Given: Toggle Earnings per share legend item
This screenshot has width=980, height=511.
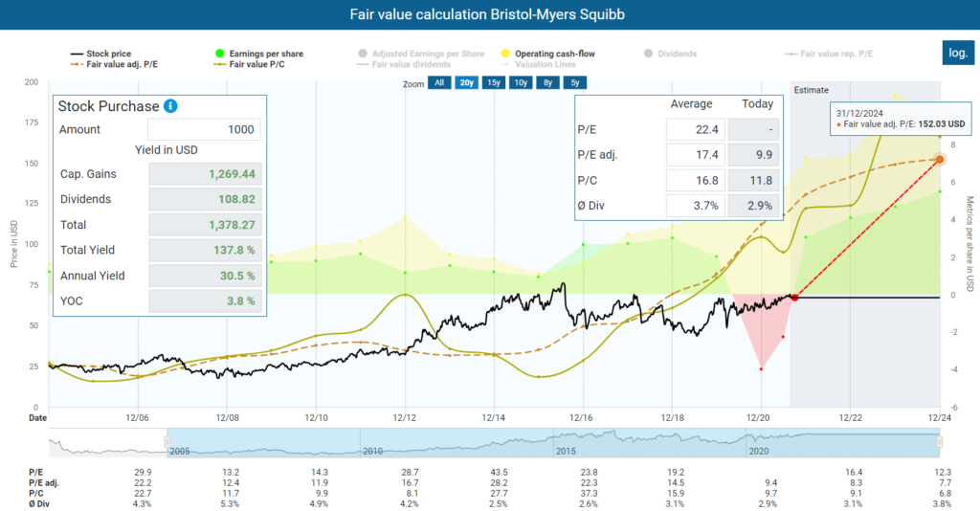Looking at the screenshot, I should [258, 54].
